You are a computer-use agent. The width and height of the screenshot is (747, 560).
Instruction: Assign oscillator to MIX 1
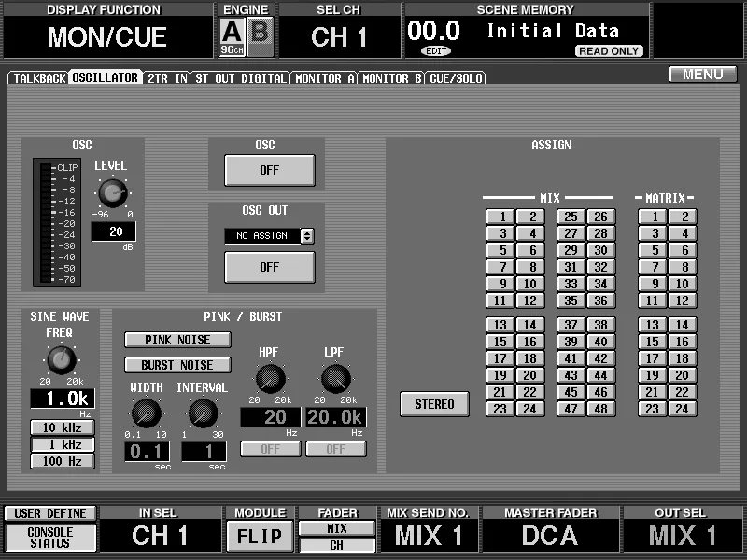[x=500, y=217]
